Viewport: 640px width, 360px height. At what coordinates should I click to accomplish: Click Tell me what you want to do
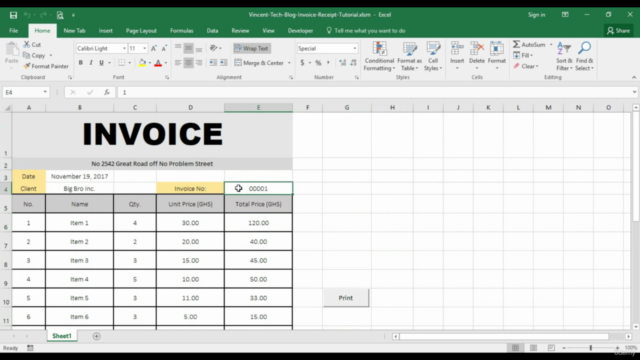[x=366, y=31]
